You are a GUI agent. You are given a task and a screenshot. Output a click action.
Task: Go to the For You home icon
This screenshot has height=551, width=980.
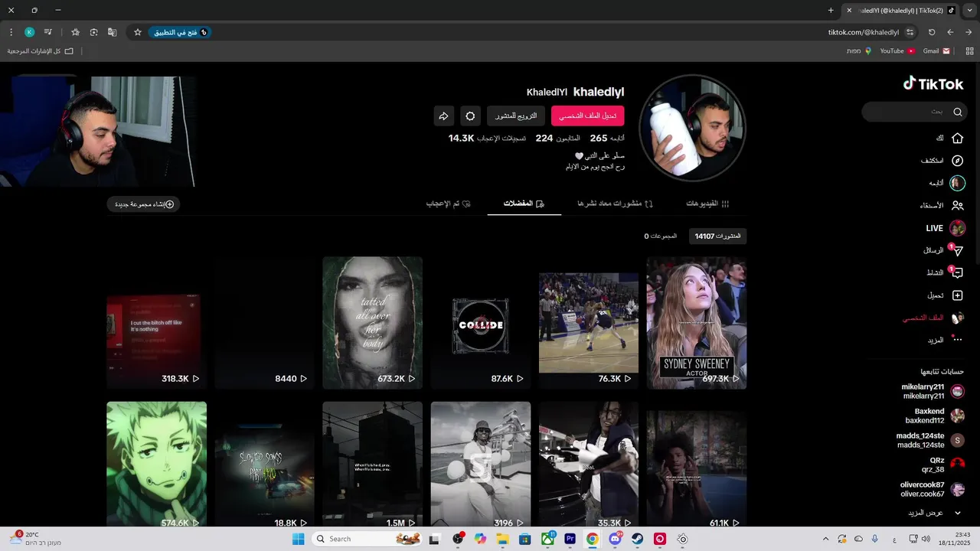[957, 139]
